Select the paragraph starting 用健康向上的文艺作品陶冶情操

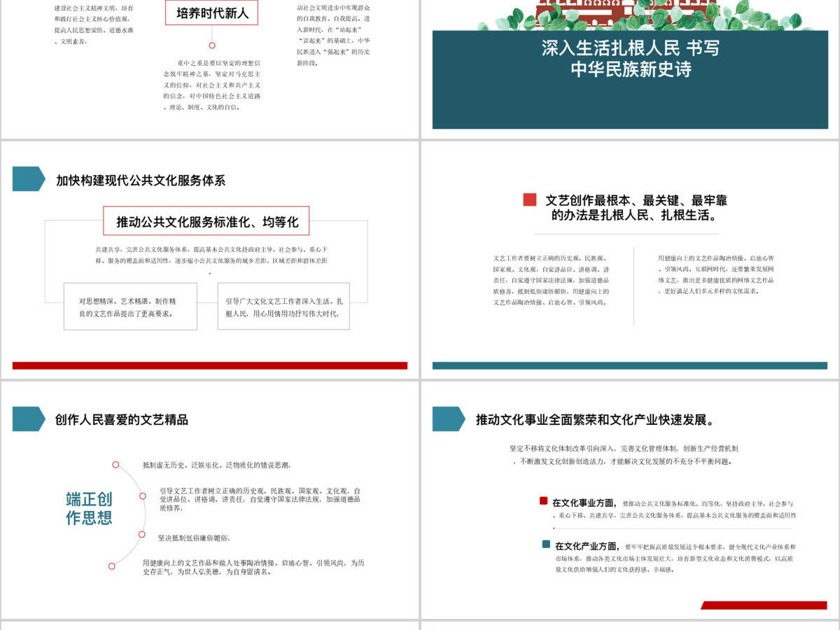tap(715, 274)
